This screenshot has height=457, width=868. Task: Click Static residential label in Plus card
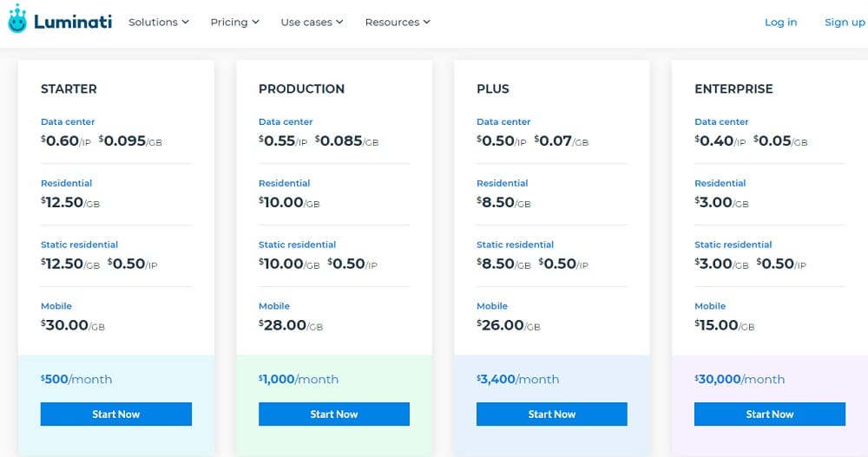(516, 245)
